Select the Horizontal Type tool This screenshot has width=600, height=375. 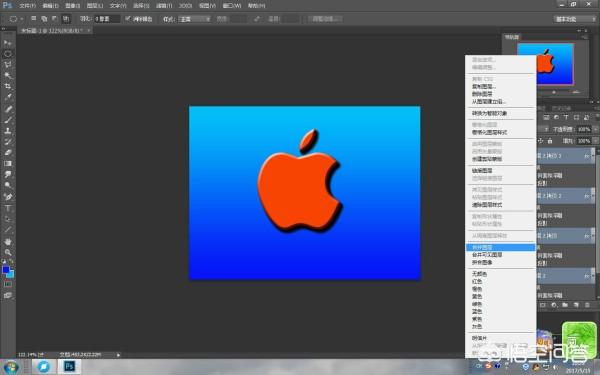click(8, 208)
